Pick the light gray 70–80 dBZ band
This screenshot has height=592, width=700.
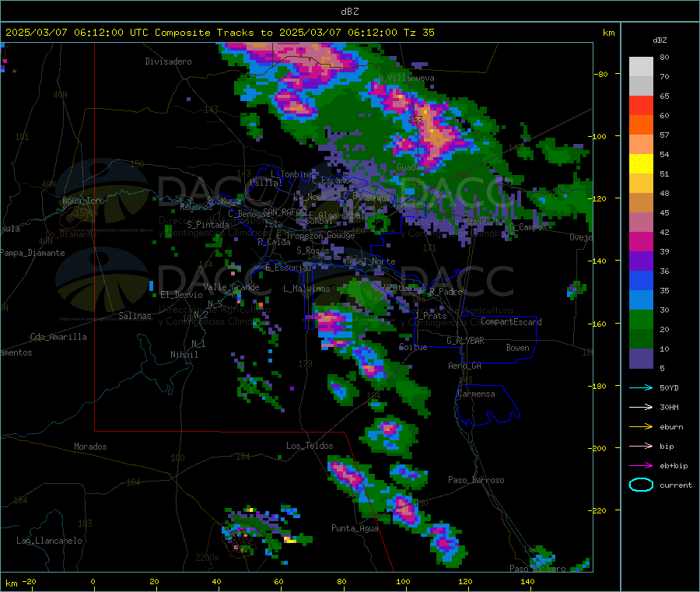pos(641,67)
